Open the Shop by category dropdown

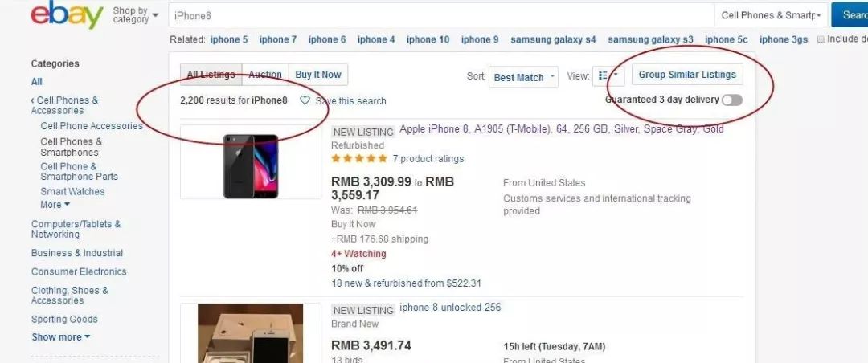[x=135, y=15]
